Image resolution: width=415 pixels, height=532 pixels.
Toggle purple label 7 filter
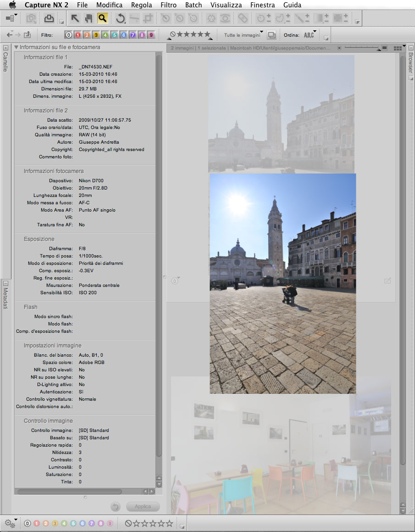[x=133, y=35]
